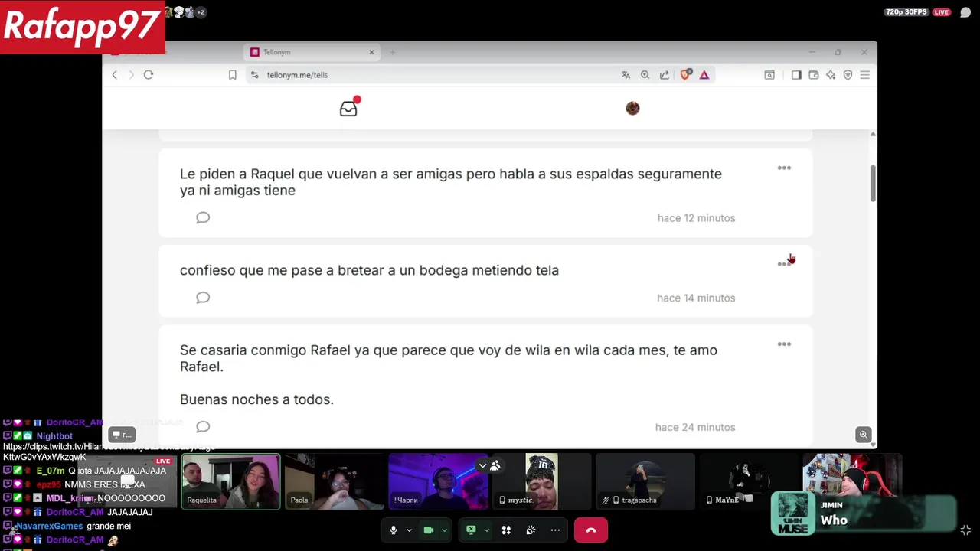Image resolution: width=980 pixels, height=551 pixels.
Task: Open the soundboard button
Action: (x=531, y=530)
